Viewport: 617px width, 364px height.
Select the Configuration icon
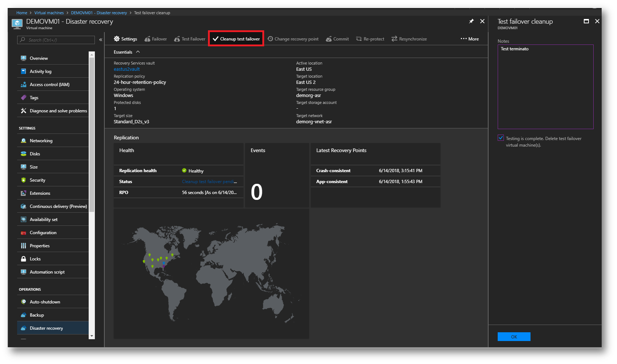(x=23, y=232)
